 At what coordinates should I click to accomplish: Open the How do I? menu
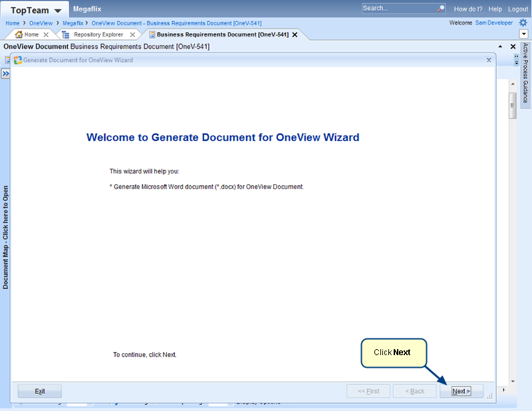[468, 9]
